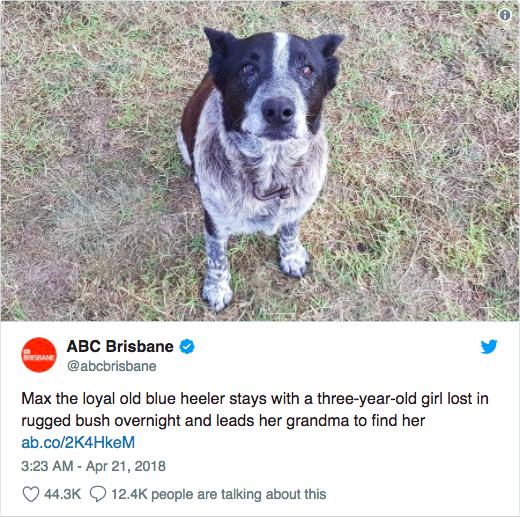The height and width of the screenshot is (517, 520).
Task: Click the reply speech bubble icon
Action: tap(98, 494)
